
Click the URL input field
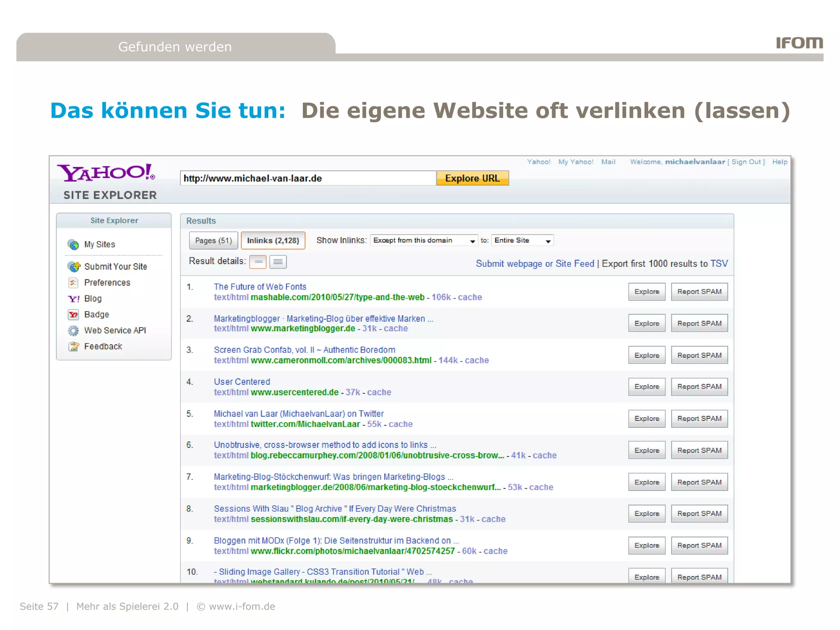308,178
